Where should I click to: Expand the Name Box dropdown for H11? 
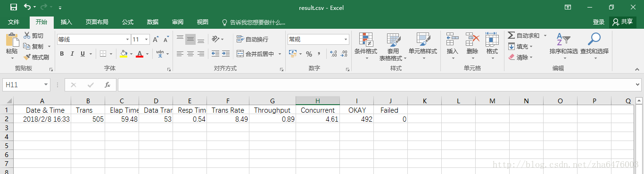click(x=46, y=85)
